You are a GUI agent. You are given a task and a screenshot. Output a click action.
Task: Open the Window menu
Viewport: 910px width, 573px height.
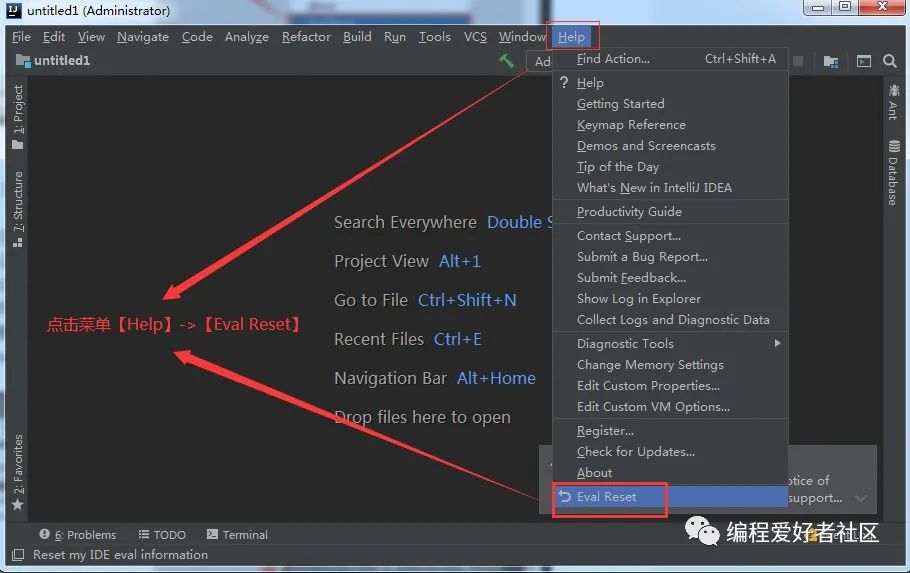(x=522, y=37)
